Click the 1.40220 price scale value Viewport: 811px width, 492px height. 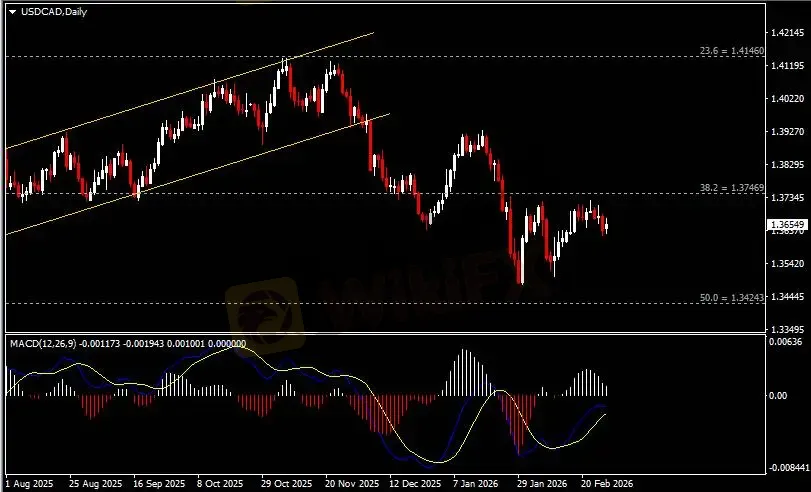pos(787,98)
